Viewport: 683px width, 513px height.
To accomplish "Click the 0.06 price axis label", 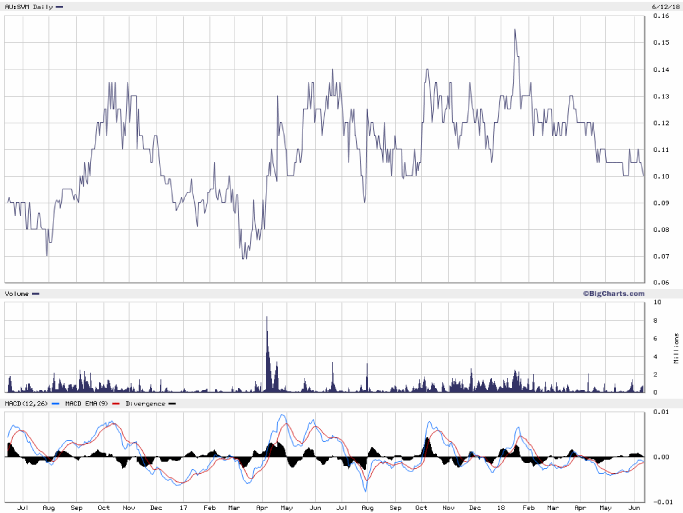I will pos(661,283).
